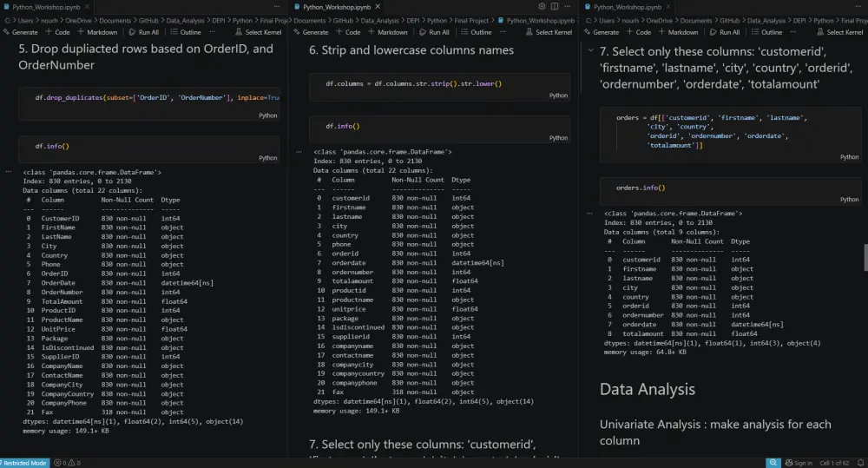Select Kernel in the step 6 pane

(549, 32)
